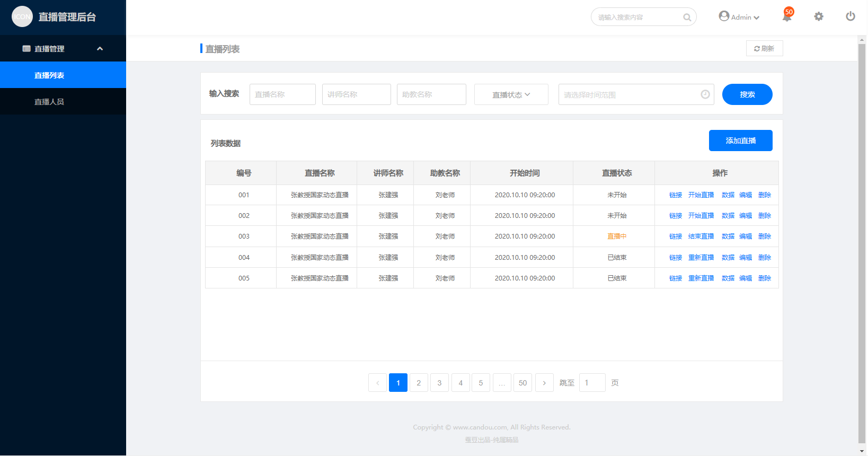Click 编辑 in row 001
The height and width of the screenshot is (456, 868).
pos(746,195)
